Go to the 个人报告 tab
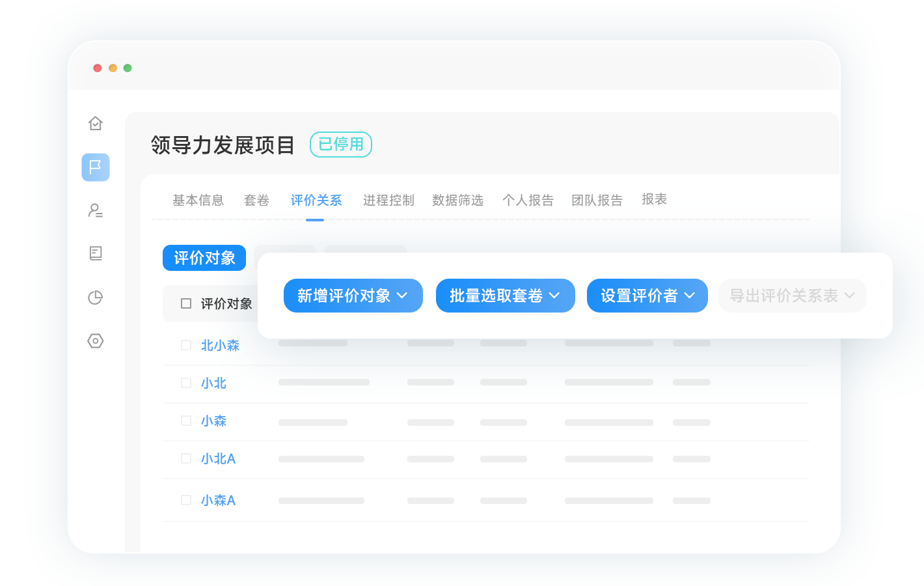Image resolution: width=924 pixels, height=586 pixels. click(x=528, y=200)
